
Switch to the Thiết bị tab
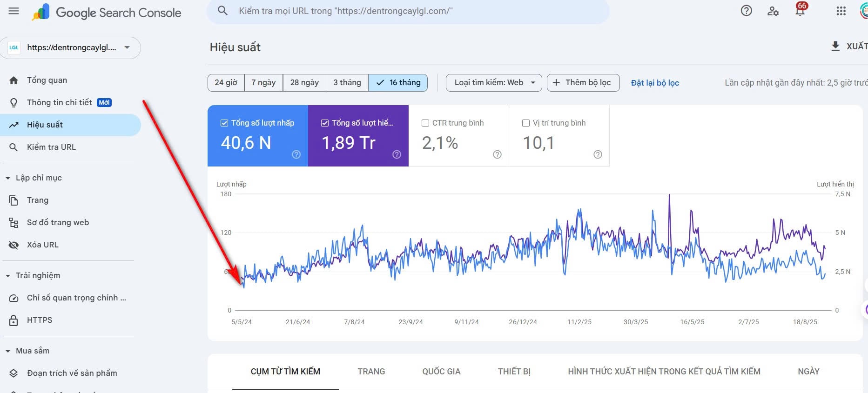[514, 372]
